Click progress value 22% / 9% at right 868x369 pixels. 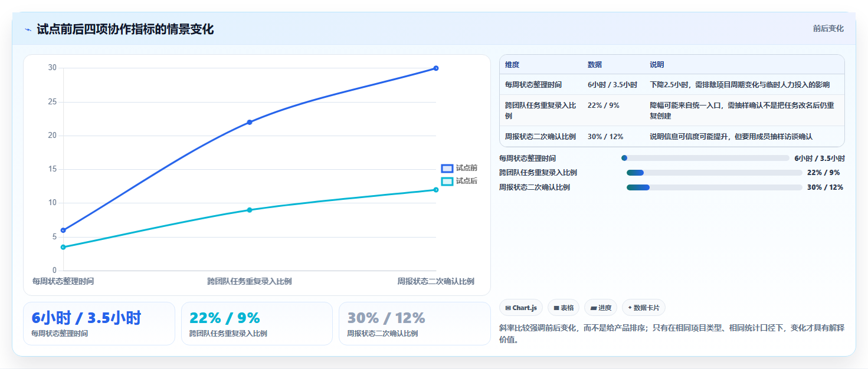tap(823, 173)
